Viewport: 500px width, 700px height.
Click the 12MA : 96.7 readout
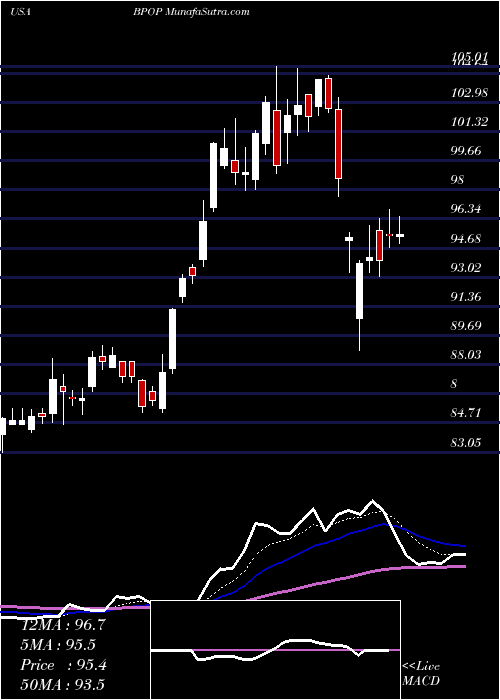point(63,625)
